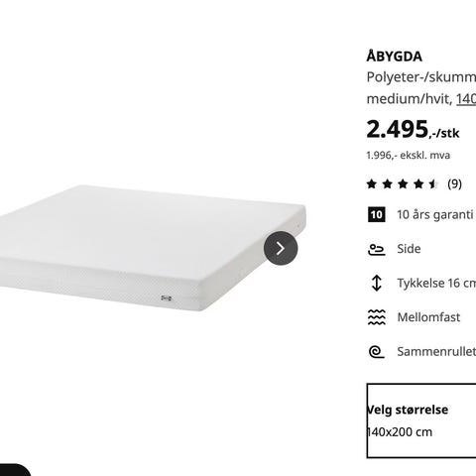Click the thickness arrow icon
The image size is (476, 476).
click(x=377, y=283)
